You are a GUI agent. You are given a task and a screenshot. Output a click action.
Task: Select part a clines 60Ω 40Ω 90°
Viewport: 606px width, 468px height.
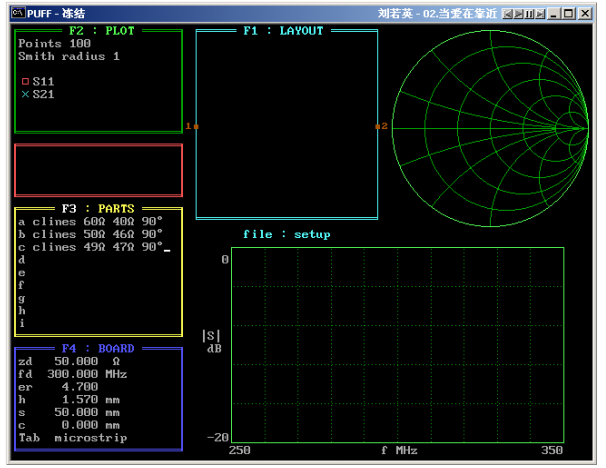pos(90,221)
